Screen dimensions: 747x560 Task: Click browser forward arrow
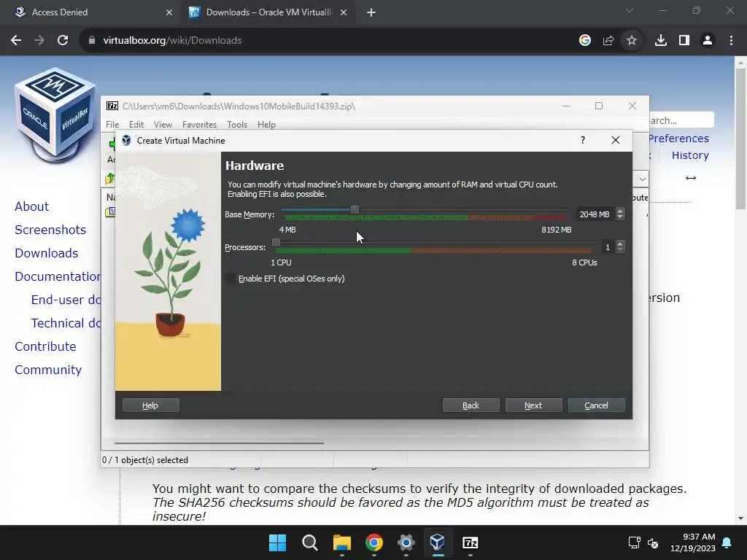(x=39, y=41)
